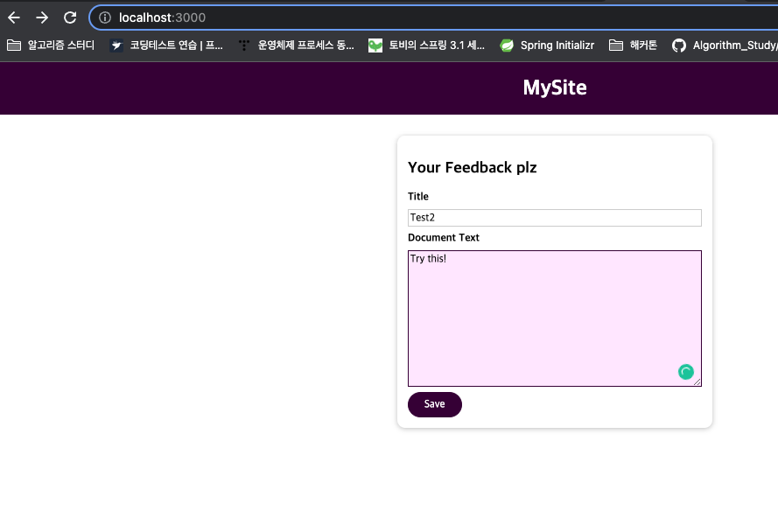Focus the Document Text textarea

[x=555, y=318]
